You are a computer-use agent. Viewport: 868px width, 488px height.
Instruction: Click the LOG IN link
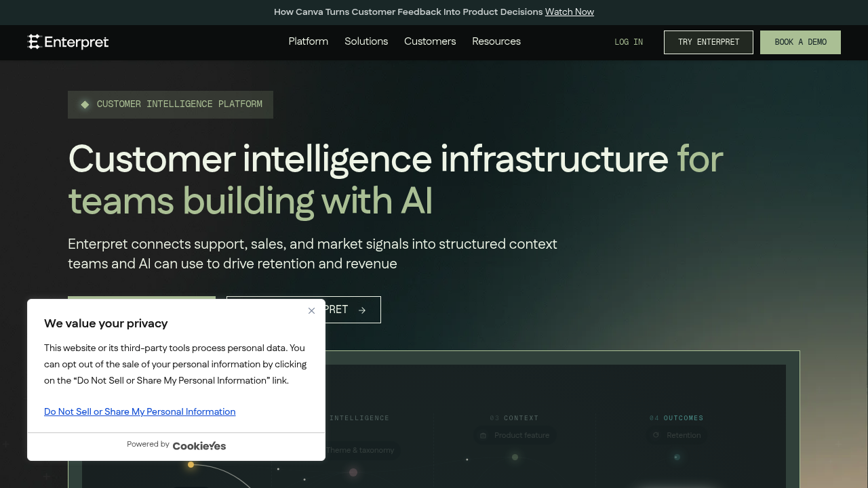[x=629, y=42]
